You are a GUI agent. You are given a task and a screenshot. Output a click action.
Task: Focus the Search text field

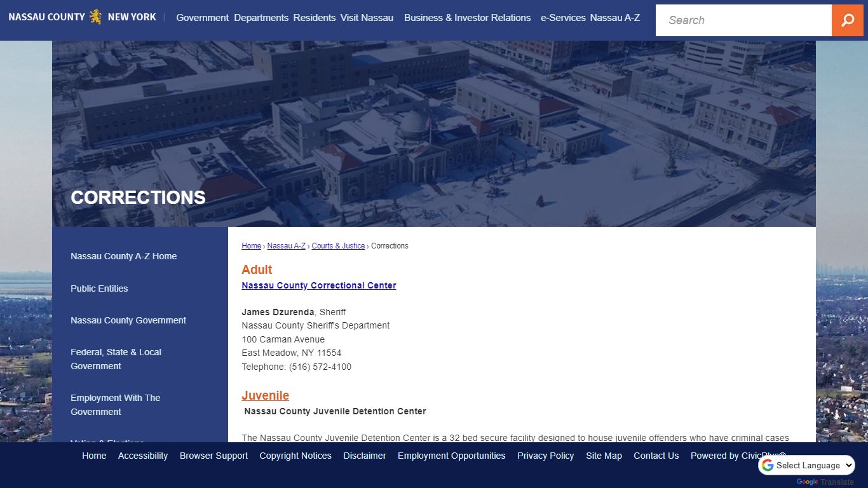coord(743,20)
